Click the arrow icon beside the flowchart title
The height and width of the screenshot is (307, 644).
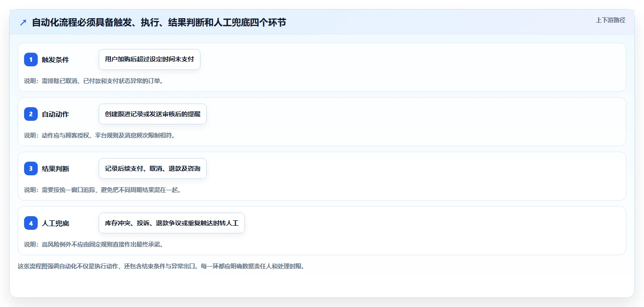pos(23,22)
